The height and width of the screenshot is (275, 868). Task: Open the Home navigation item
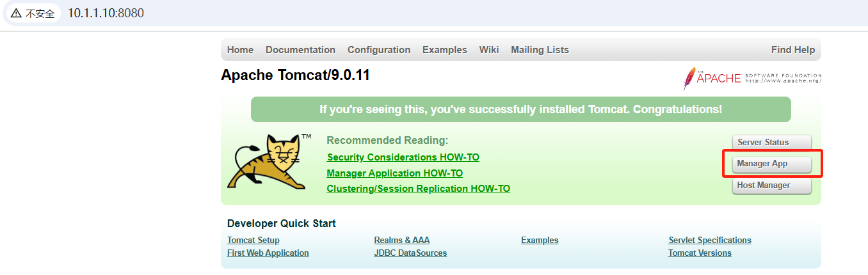(x=240, y=50)
